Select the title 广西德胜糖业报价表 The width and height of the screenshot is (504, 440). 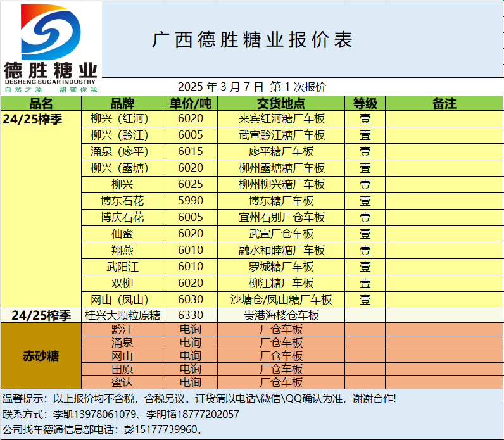(252, 40)
